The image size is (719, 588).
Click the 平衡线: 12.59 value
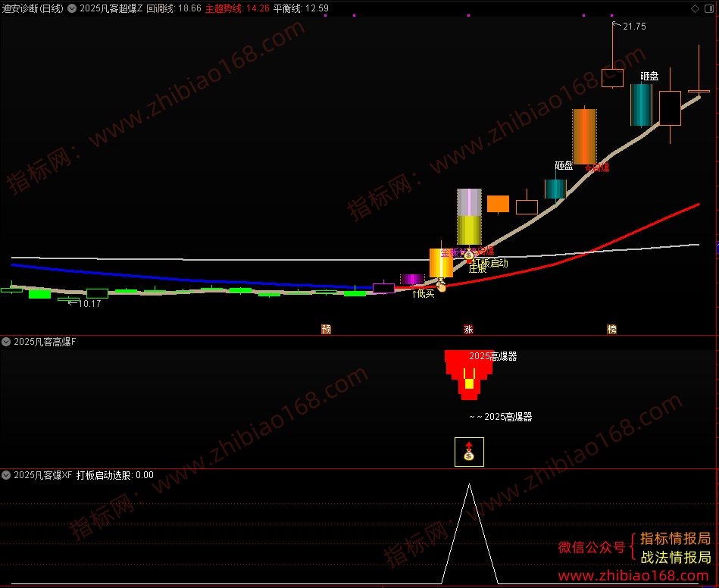pos(301,8)
